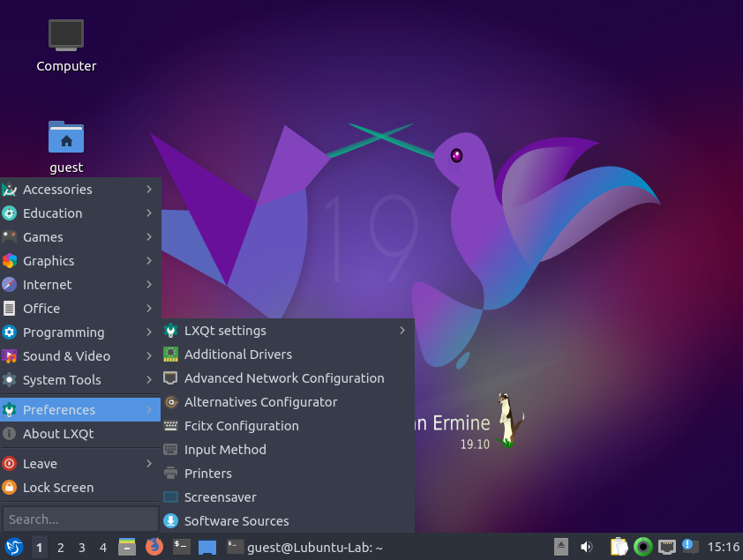
Task: Click the Alternatives Configurator icon
Action: 170,402
